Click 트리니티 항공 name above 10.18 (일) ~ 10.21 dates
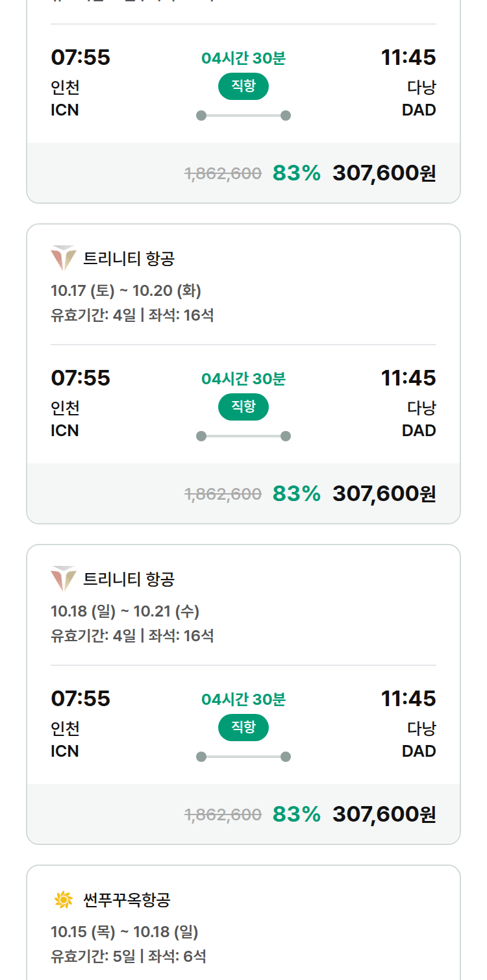487x980 pixels. tap(129, 580)
